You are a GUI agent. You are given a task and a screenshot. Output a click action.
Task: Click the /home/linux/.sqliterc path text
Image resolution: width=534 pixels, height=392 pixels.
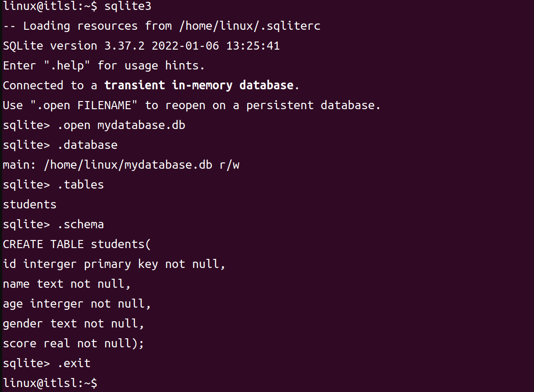[x=249, y=26]
